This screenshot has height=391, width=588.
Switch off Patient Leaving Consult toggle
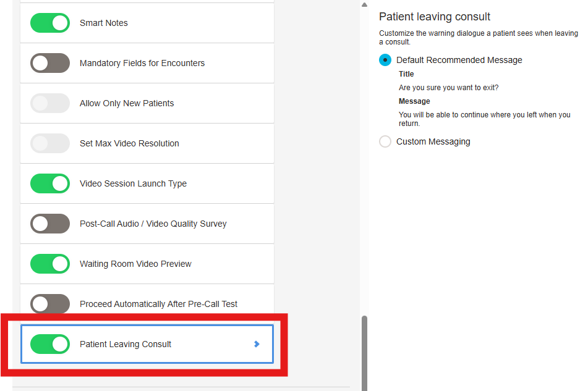tap(50, 344)
